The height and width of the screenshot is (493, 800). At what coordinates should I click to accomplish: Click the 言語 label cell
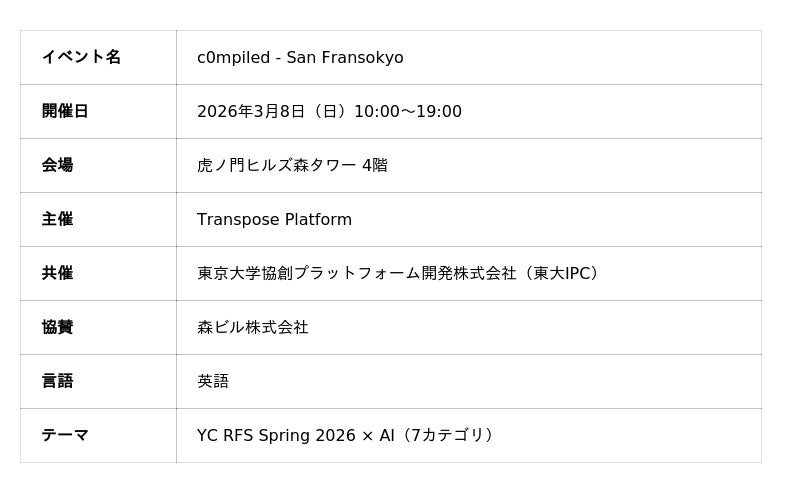click(x=57, y=382)
